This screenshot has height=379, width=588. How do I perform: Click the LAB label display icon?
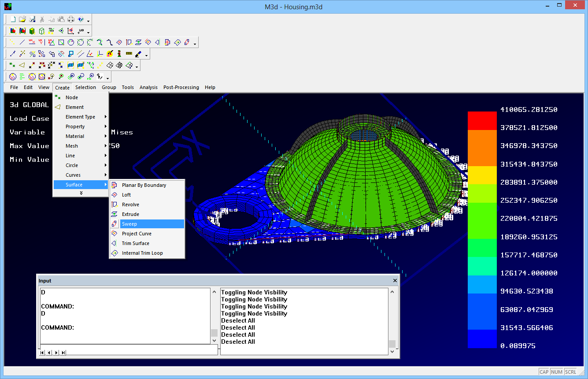(x=81, y=31)
